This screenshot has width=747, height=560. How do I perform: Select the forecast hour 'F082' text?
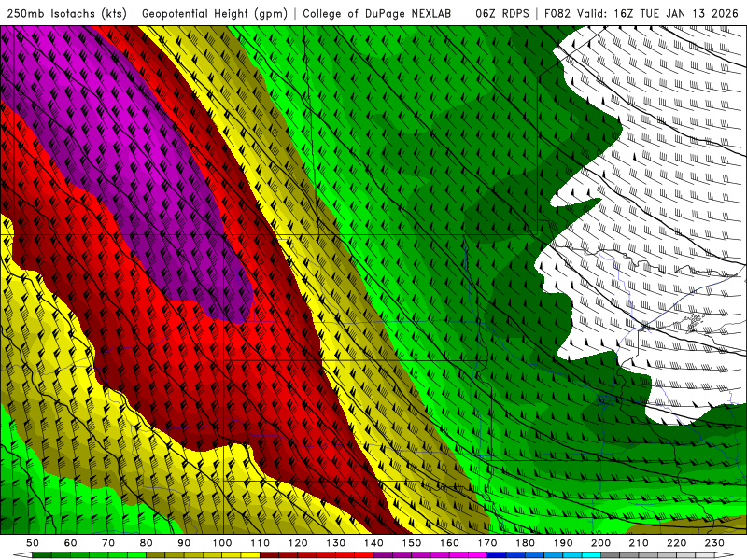pyautogui.click(x=557, y=14)
